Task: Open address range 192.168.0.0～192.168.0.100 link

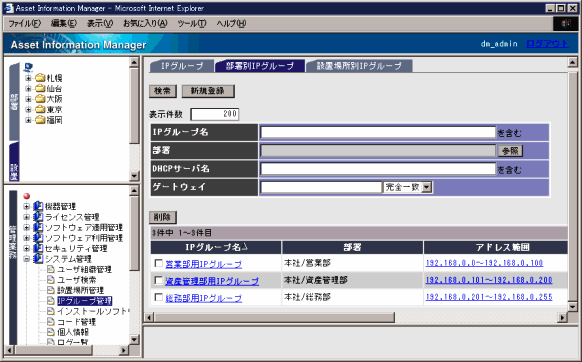Action: tap(484, 263)
